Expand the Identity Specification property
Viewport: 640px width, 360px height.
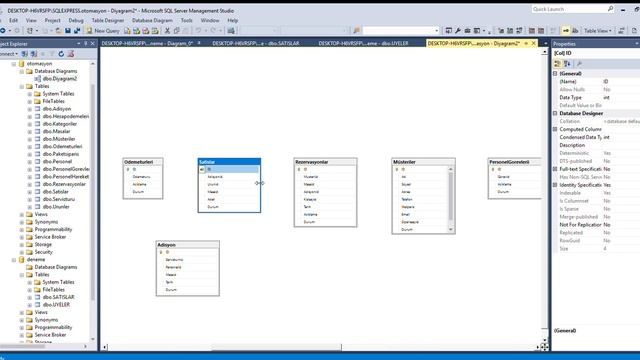coord(555,185)
